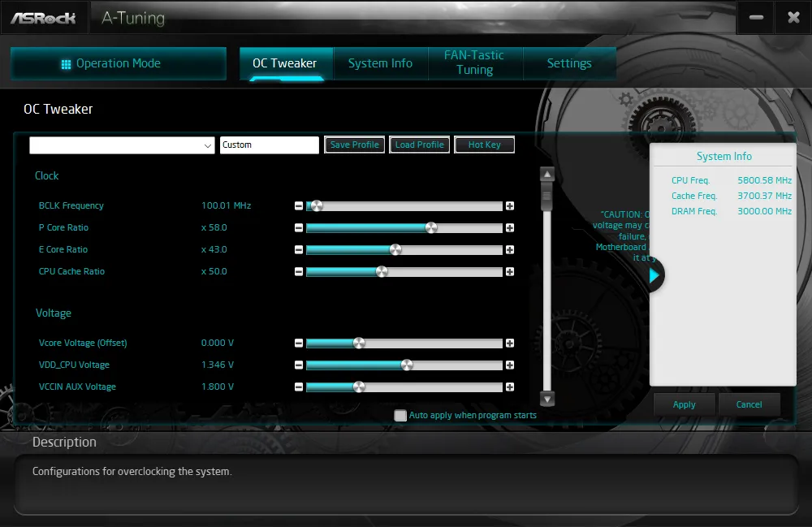Click the Vcore Voltage slider handle

pyautogui.click(x=359, y=343)
